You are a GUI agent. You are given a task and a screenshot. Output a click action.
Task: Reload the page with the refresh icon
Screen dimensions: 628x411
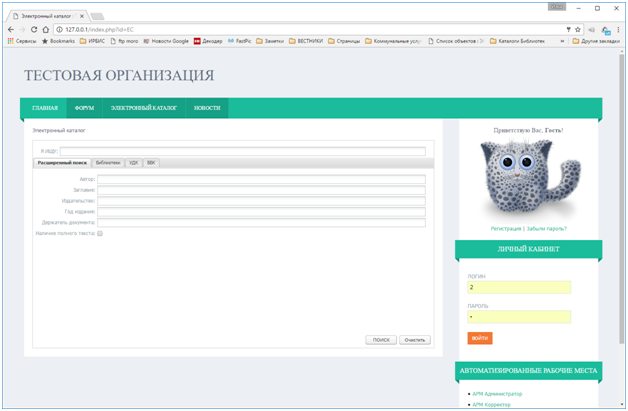[33, 29]
